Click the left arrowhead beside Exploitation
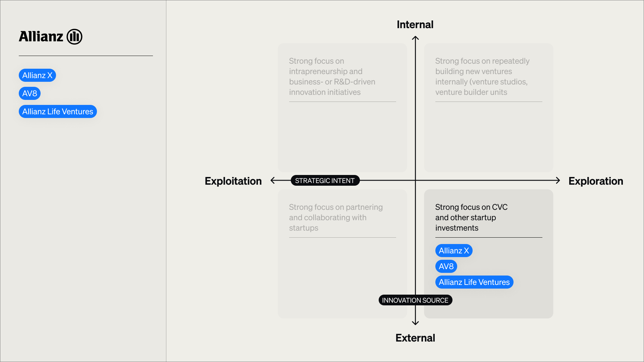Viewport: 644px width, 362px height. [x=273, y=181]
